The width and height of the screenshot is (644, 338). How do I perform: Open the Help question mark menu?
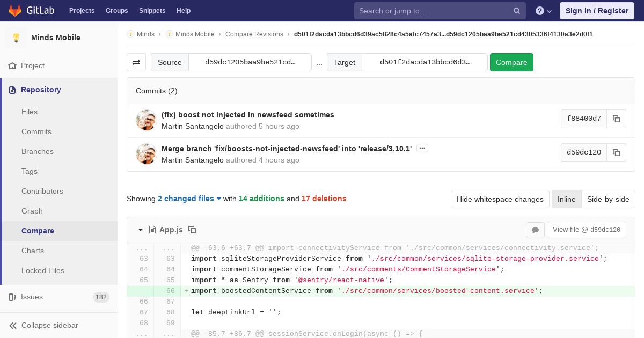click(x=544, y=11)
